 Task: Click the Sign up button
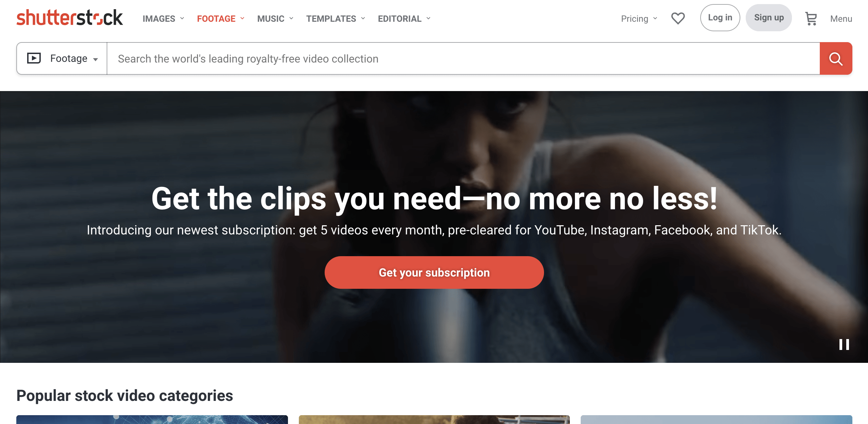(769, 18)
